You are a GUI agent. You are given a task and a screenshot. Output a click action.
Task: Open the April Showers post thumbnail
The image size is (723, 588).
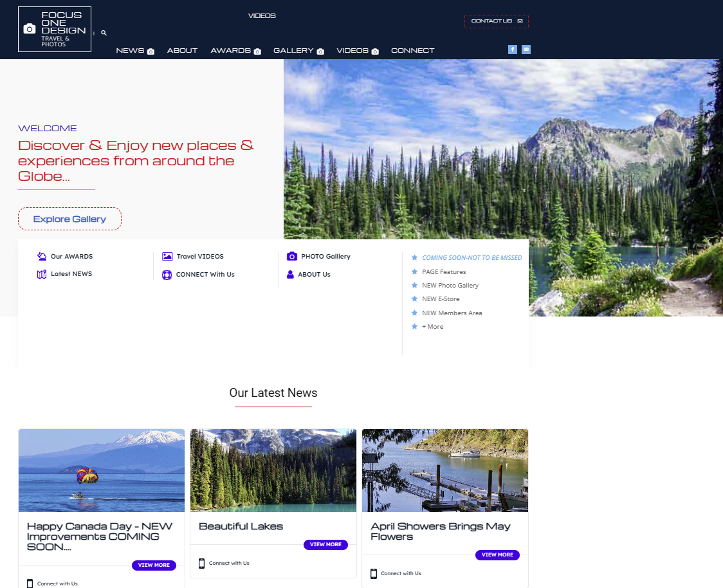tap(445, 470)
